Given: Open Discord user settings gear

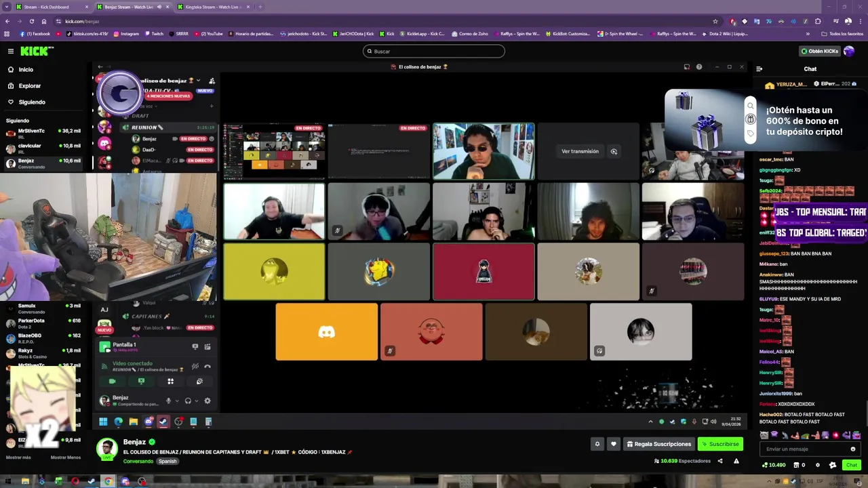Looking at the screenshot, I should 208,401.
